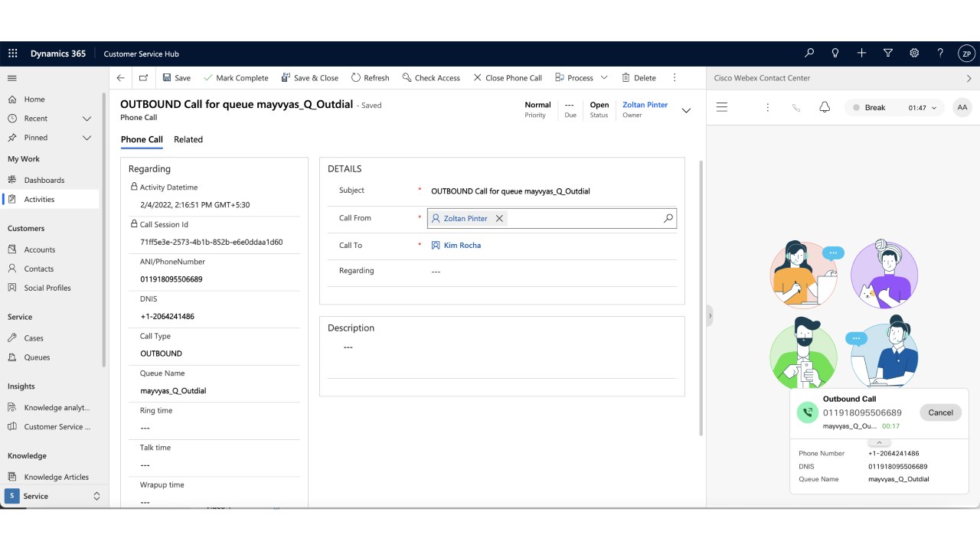Expand the Recent menu chevron

pos(87,119)
